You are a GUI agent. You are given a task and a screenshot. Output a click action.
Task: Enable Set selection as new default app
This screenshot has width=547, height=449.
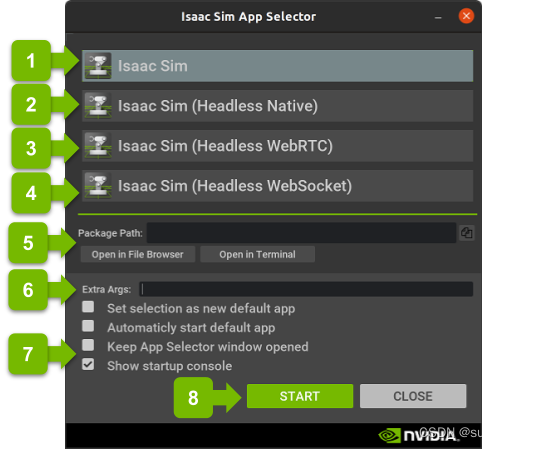coord(88,307)
